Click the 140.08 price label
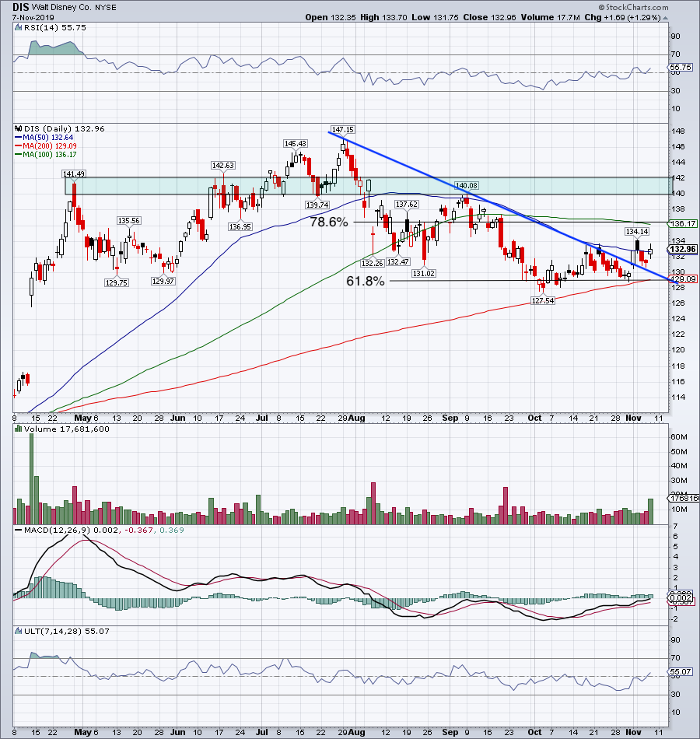 [x=466, y=186]
